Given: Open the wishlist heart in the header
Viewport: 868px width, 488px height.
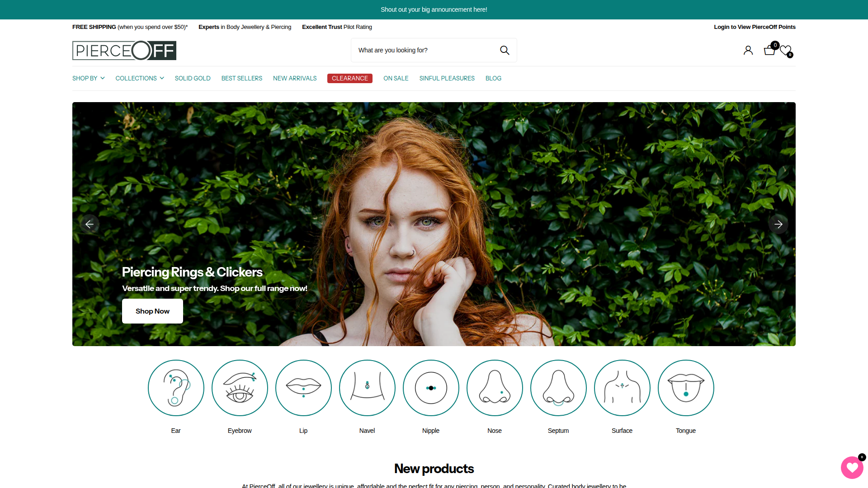Looking at the screenshot, I should [x=785, y=50].
